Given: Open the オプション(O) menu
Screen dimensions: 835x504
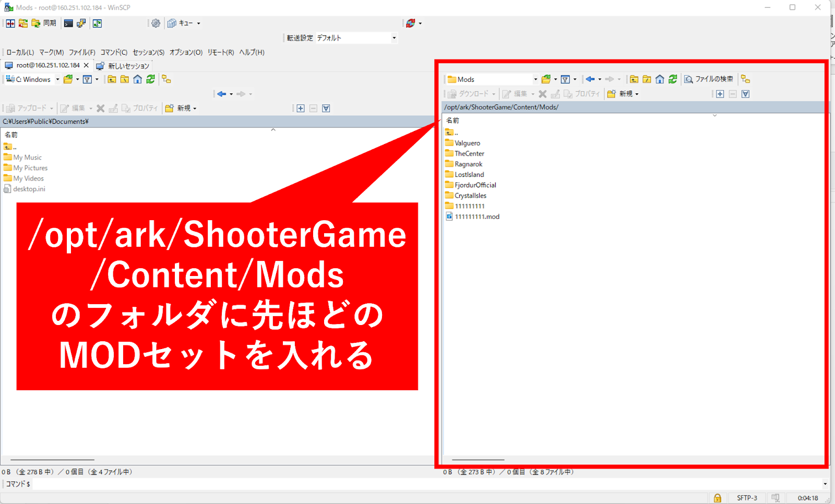Looking at the screenshot, I should click(x=186, y=52).
